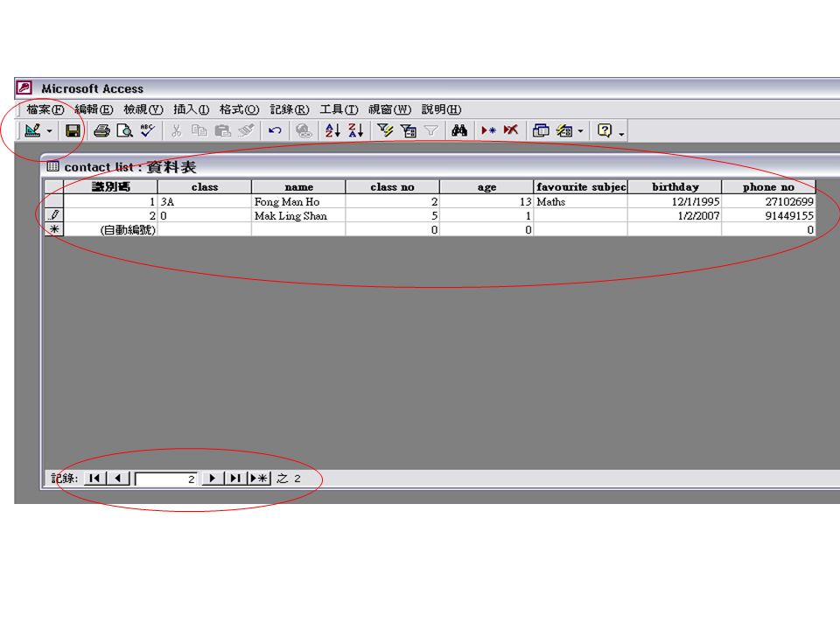Go to next record button
840x630 pixels.
click(x=212, y=479)
